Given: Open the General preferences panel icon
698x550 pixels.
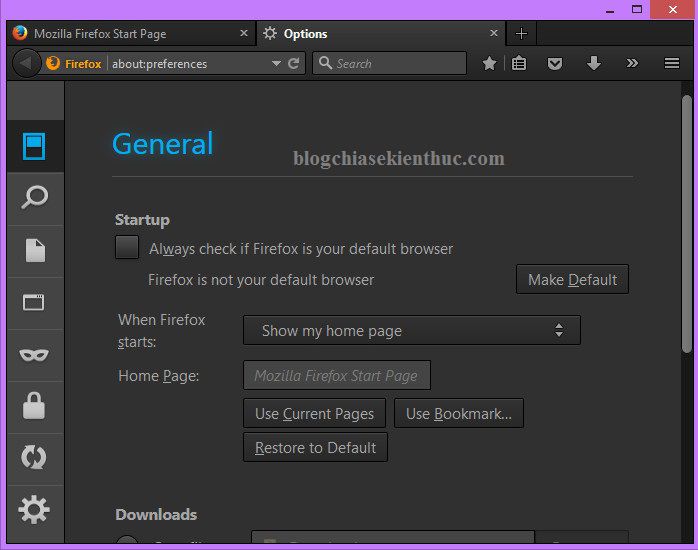Looking at the screenshot, I should coord(34,146).
